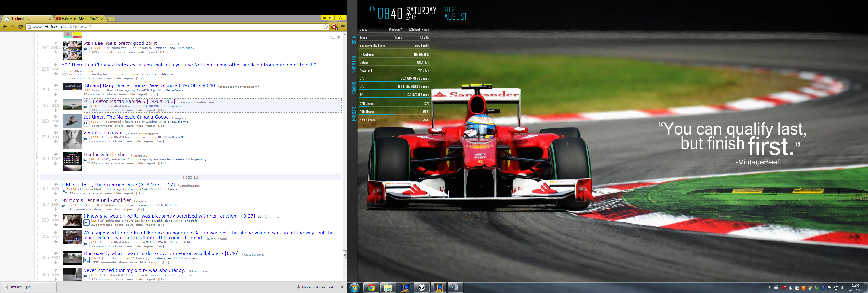Expand image of the Aston Martin post
This screenshot has height=293, width=868.
coord(86,108)
